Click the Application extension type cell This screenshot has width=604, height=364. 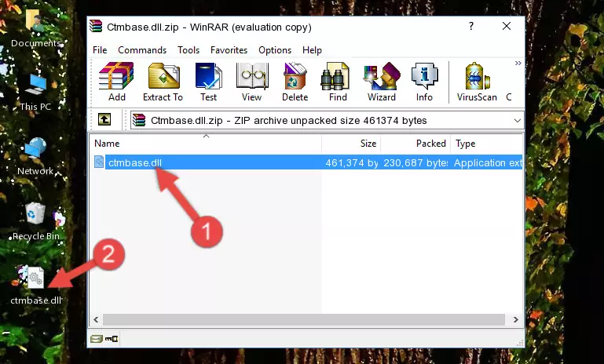(x=488, y=162)
